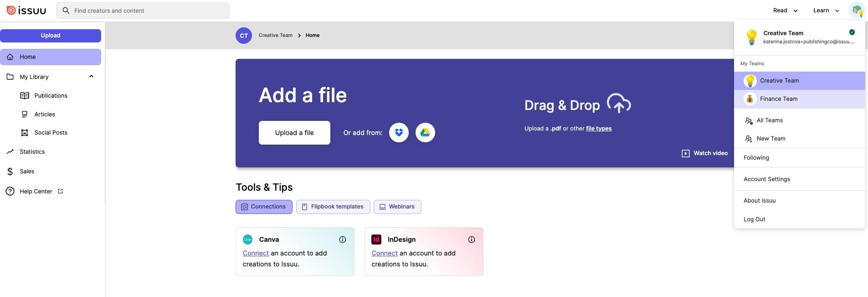Click Watch video
Viewport: 868px width, 297px height.
tap(704, 153)
